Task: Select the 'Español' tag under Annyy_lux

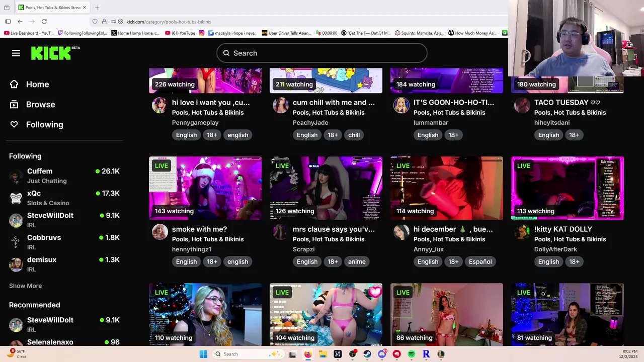Action: pos(480,261)
